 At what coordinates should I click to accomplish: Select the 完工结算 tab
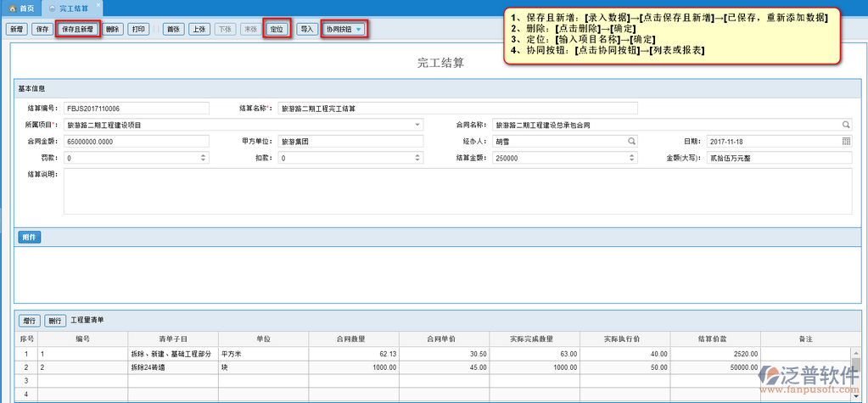pos(73,8)
